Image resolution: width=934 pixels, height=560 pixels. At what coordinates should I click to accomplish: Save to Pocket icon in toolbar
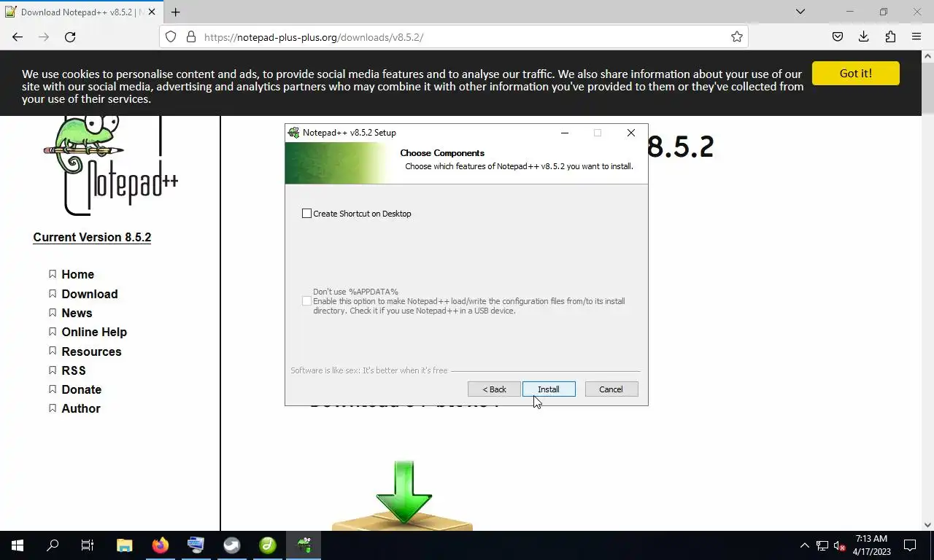(x=838, y=37)
